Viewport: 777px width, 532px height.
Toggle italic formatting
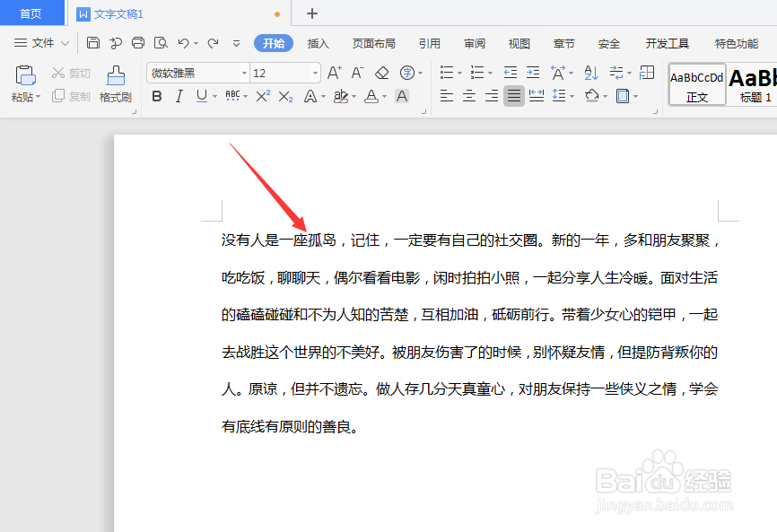pos(178,96)
